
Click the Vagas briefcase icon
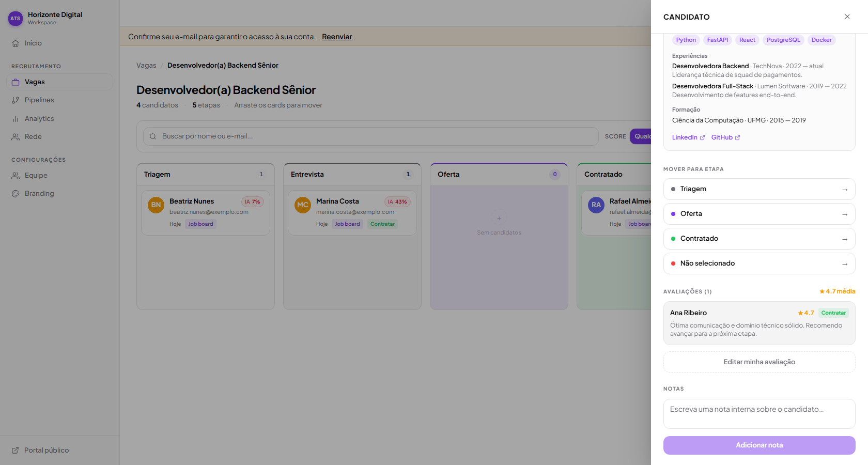coord(16,82)
